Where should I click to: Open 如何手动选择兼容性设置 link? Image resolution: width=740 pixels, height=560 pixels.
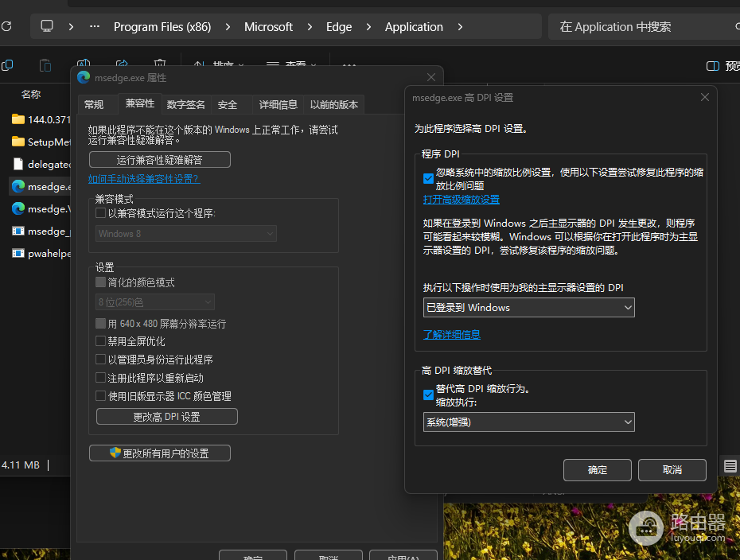coord(144,179)
